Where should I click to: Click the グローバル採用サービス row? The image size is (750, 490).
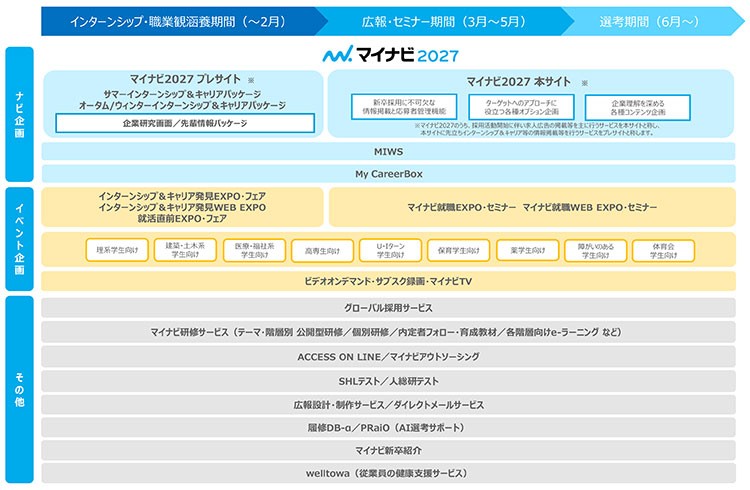coord(389,310)
